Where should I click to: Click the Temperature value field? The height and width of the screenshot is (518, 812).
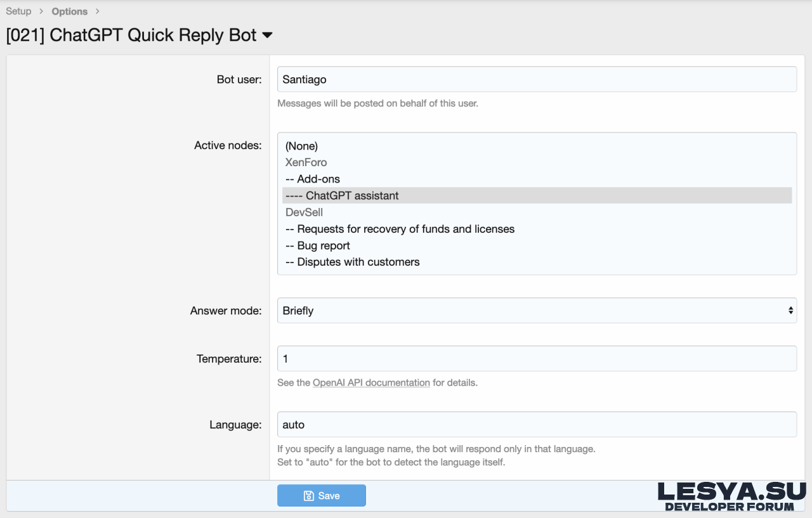(x=537, y=358)
